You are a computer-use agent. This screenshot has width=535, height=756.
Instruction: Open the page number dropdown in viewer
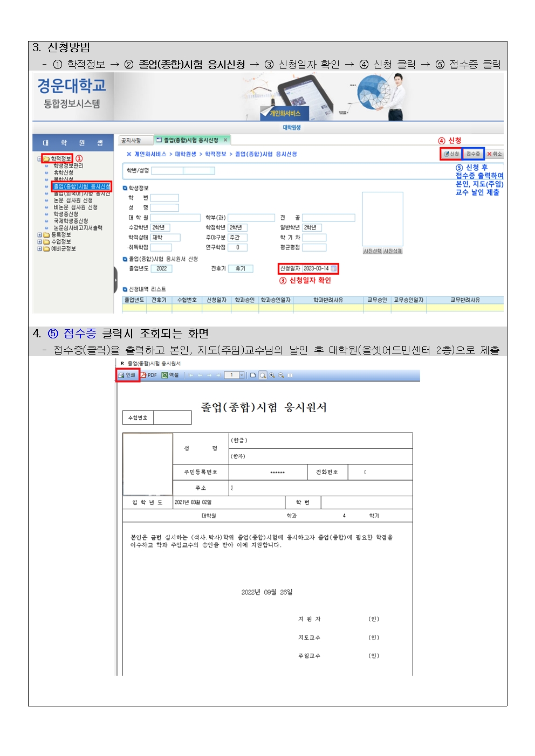242,375
